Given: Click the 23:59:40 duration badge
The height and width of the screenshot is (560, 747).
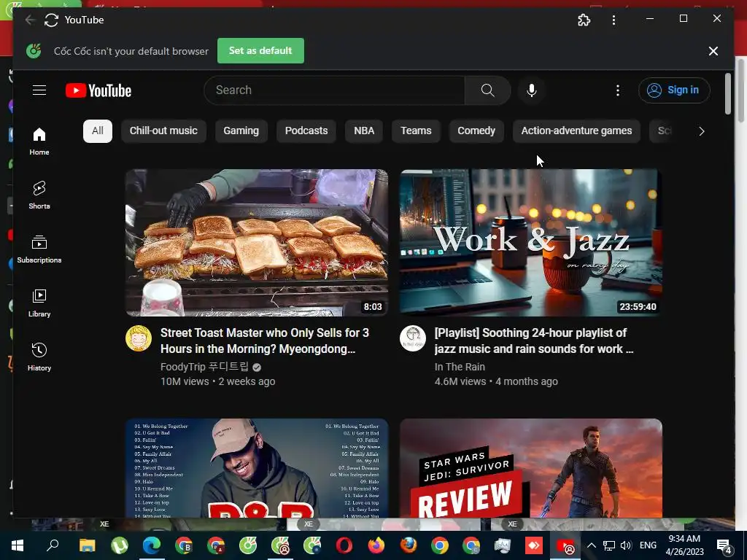Looking at the screenshot, I should coord(638,307).
